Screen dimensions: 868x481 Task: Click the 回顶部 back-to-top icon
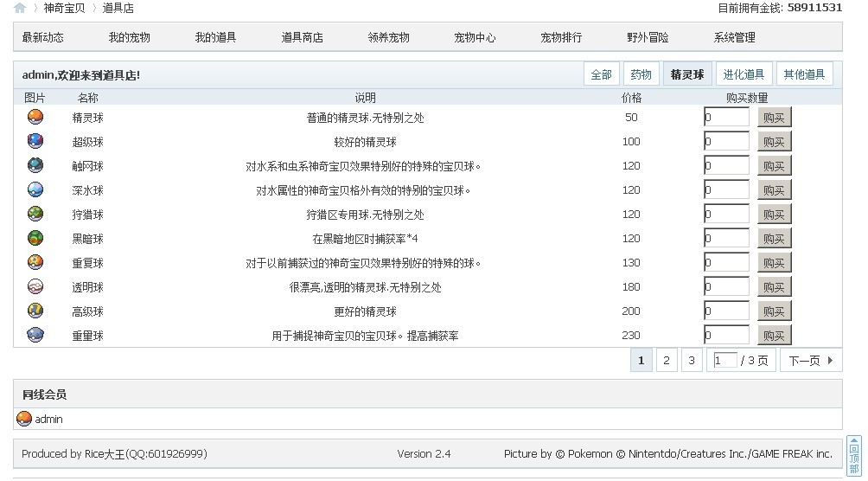pyautogui.click(x=854, y=456)
